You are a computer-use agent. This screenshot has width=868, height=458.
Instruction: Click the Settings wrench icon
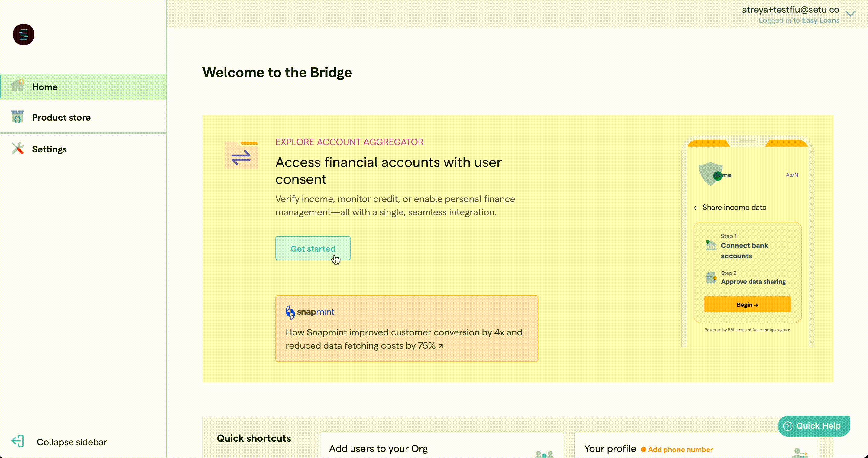click(18, 149)
